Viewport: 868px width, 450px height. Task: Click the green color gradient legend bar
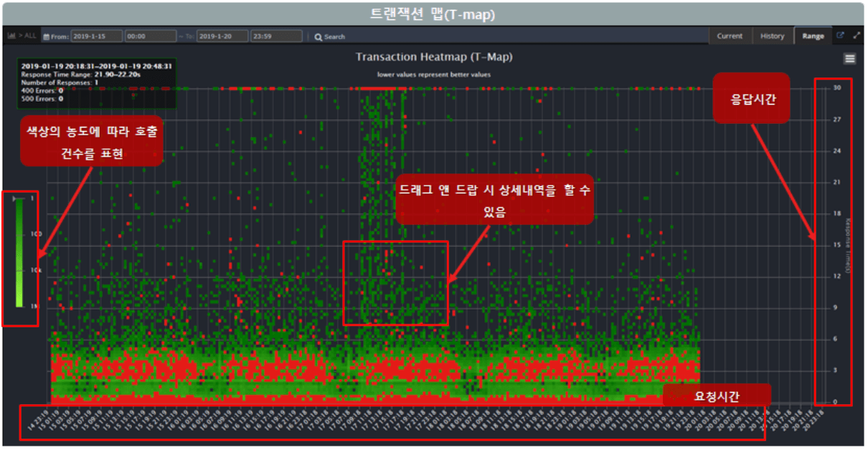(x=21, y=251)
